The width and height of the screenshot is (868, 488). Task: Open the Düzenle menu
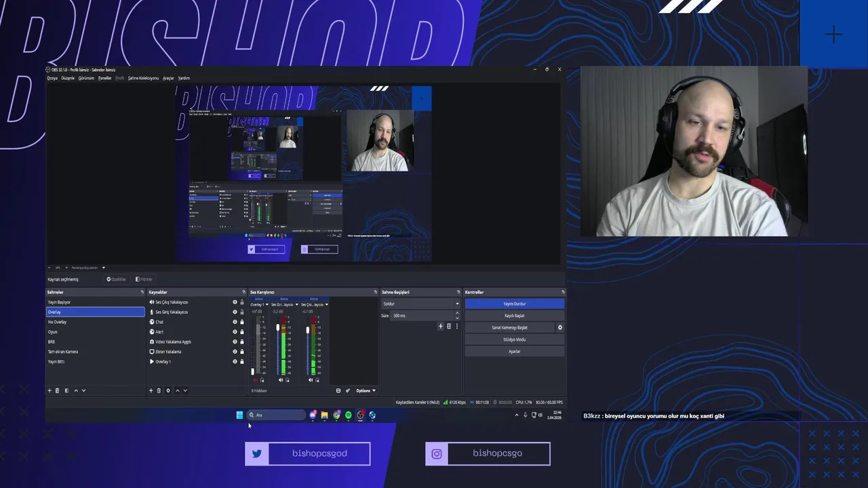tap(68, 78)
